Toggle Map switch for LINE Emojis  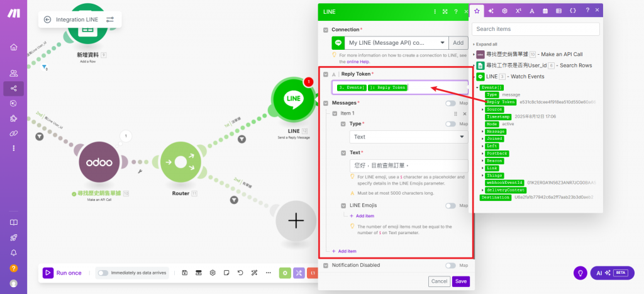pyautogui.click(x=450, y=206)
